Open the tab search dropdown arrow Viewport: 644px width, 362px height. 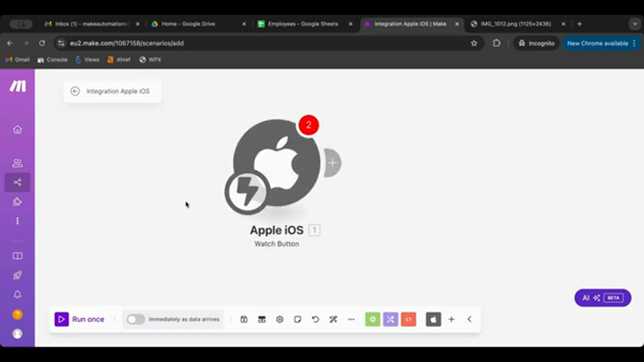635,24
